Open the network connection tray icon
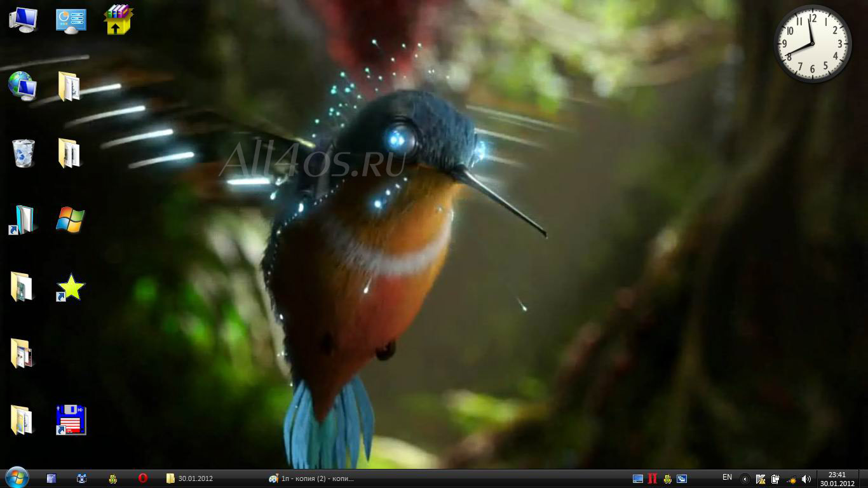Image resolution: width=868 pixels, height=488 pixels. pos(791,479)
